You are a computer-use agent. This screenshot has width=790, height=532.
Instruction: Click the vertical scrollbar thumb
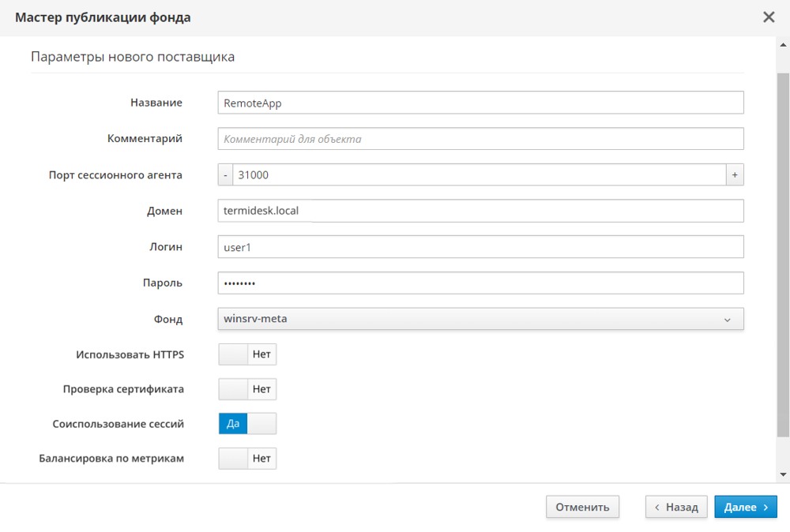783,253
